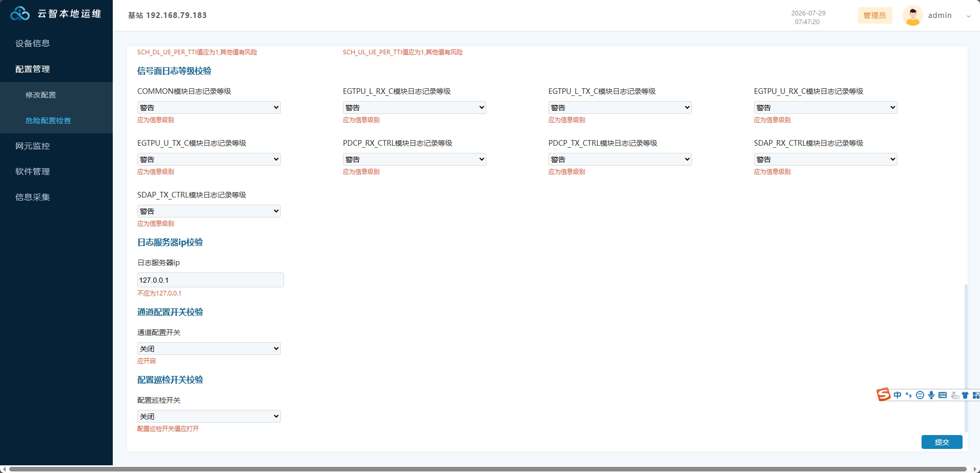
Task: Open 配置巡检开关 dropdown
Action: pos(209,416)
